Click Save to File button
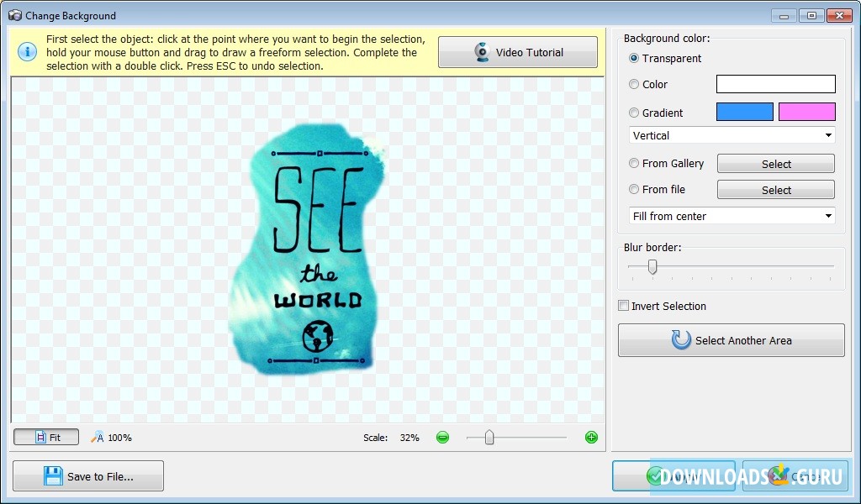Screen dimensions: 861x504 (88, 476)
